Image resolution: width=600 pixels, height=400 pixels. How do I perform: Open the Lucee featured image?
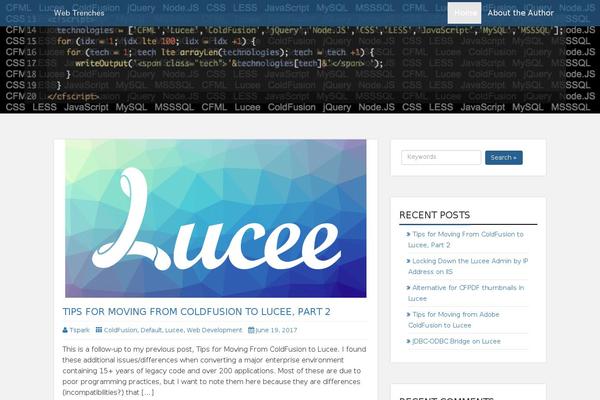click(216, 219)
